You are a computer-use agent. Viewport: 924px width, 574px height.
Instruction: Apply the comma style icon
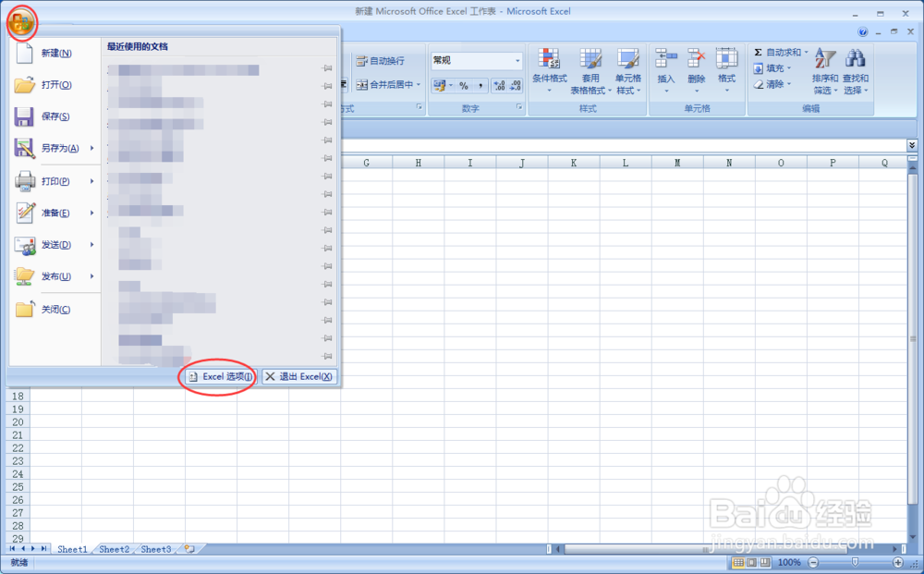pos(480,86)
